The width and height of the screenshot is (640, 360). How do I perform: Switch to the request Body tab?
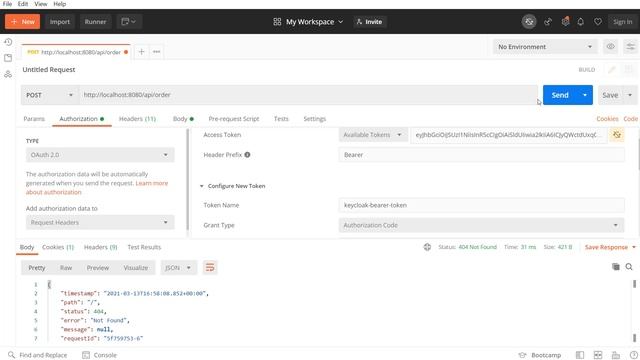tap(183, 119)
